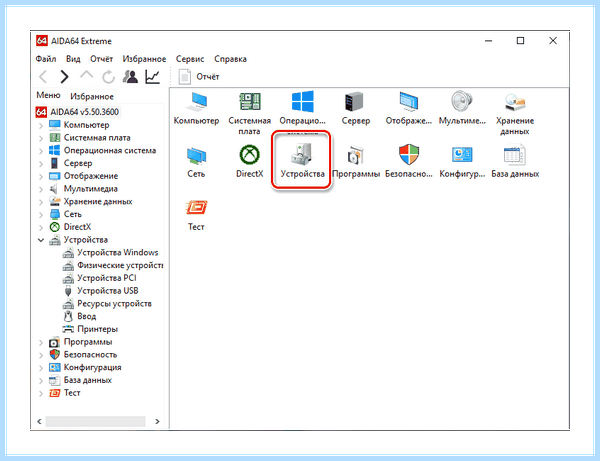Click the user/person toolbar icon

pyautogui.click(x=130, y=77)
